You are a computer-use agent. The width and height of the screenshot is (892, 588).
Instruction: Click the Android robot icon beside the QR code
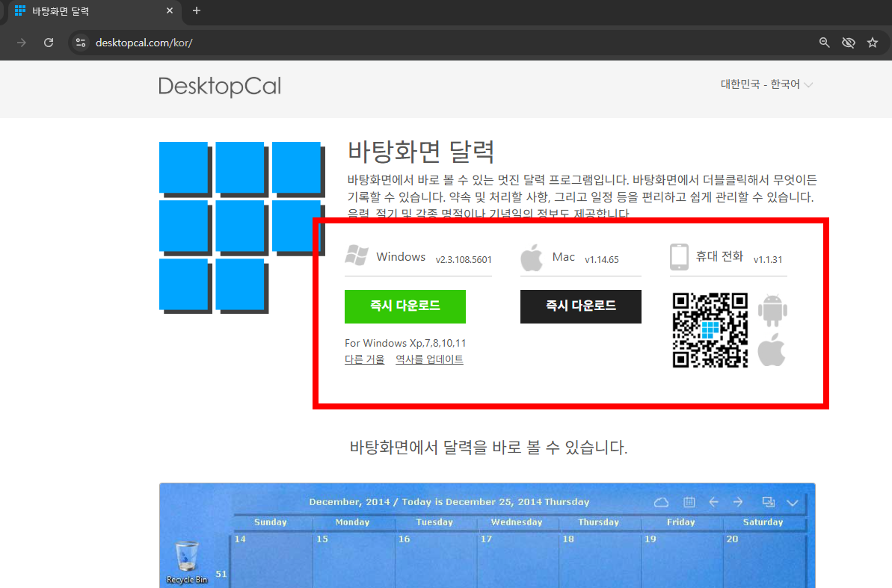(772, 310)
